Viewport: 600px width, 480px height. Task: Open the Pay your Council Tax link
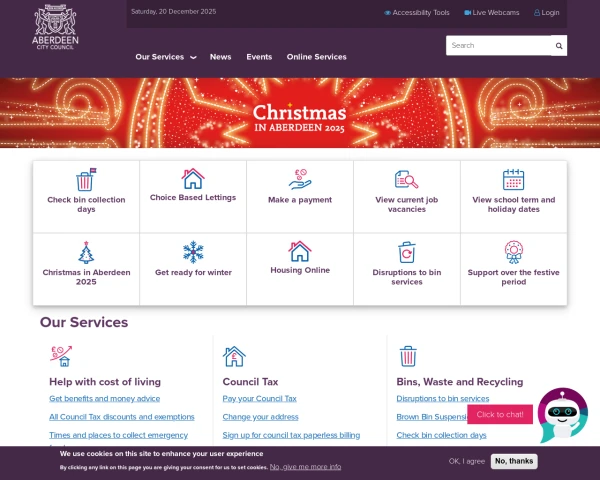tap(259, 398)
